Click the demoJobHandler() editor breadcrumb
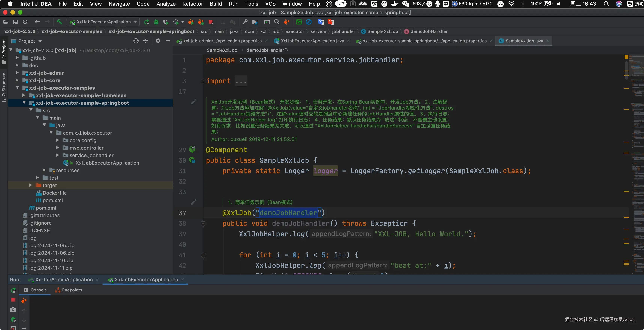Viewport: 644px width, 330px height. point(267,50)
